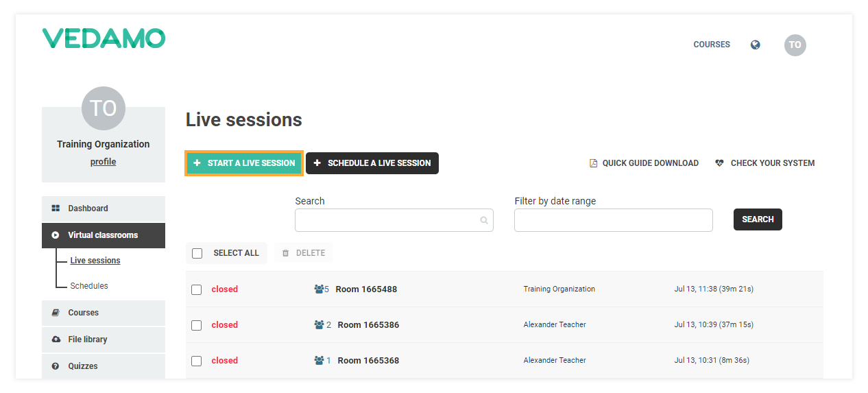Click the VEDAMO logo

[x=104, y=38]
